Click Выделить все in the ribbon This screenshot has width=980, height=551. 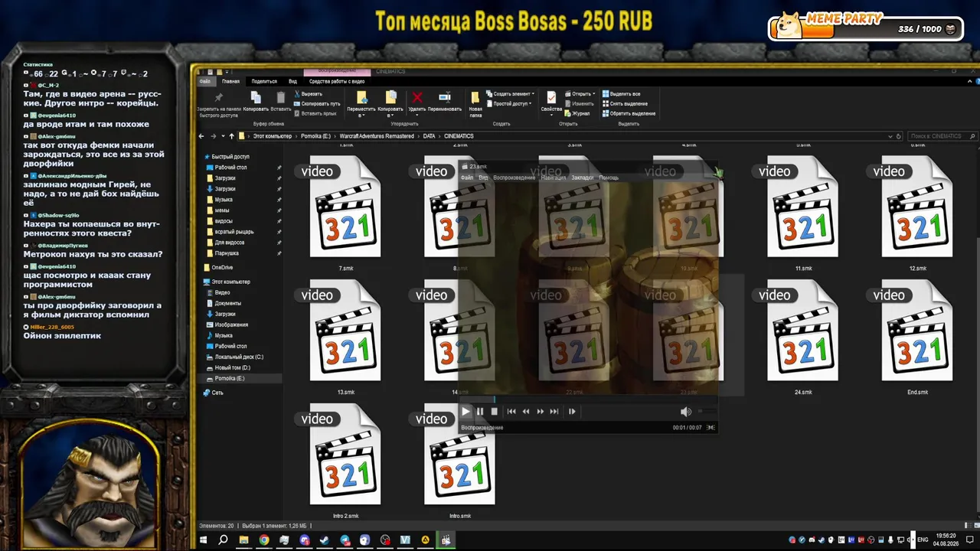pyautogui.click(x=621, y=94)
